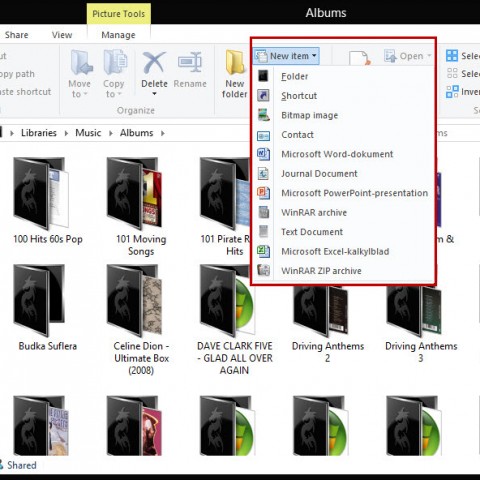Click Libraries in the address bar
The height and width of the screenshot is (480, 480).
[x=39, y=133]
